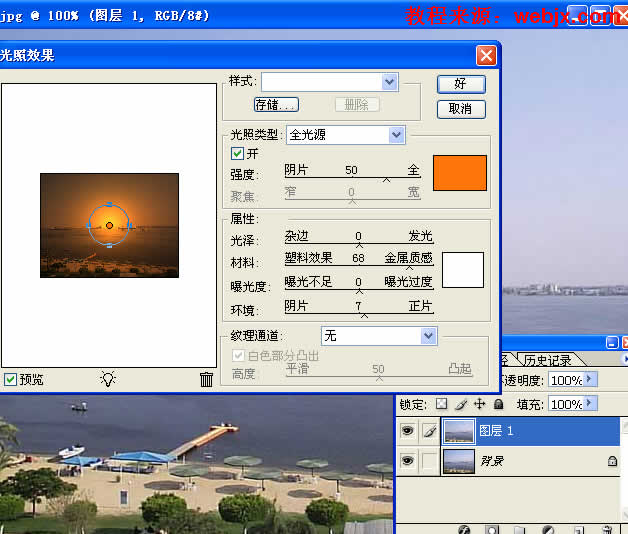628x534 pixels.
Task: Click the light bulb new-light icon
Action: tap(108, 379)
